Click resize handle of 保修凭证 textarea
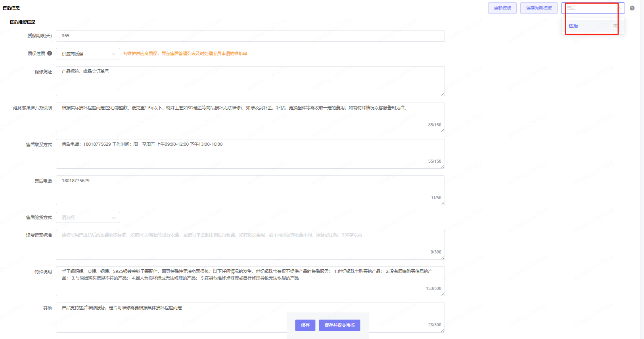 pos(443,94)
